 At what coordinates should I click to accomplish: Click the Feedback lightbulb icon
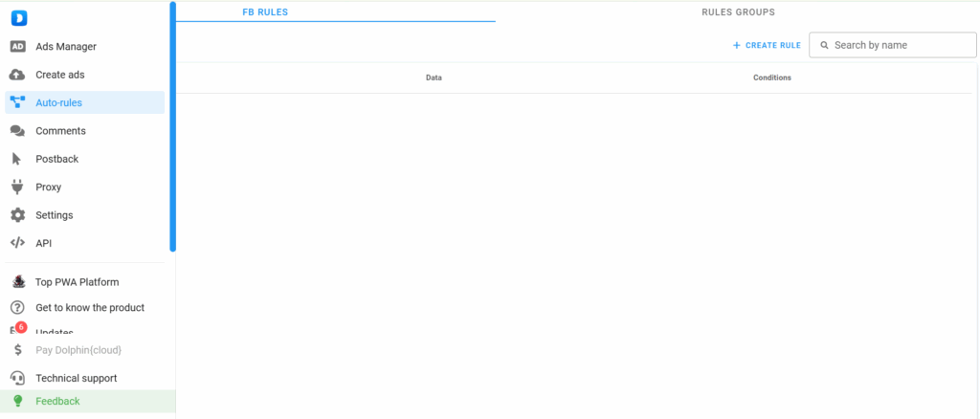click(17, 401)
